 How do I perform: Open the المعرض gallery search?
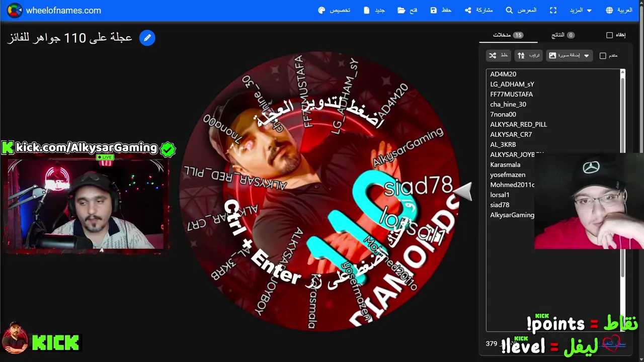pos(521,10)
